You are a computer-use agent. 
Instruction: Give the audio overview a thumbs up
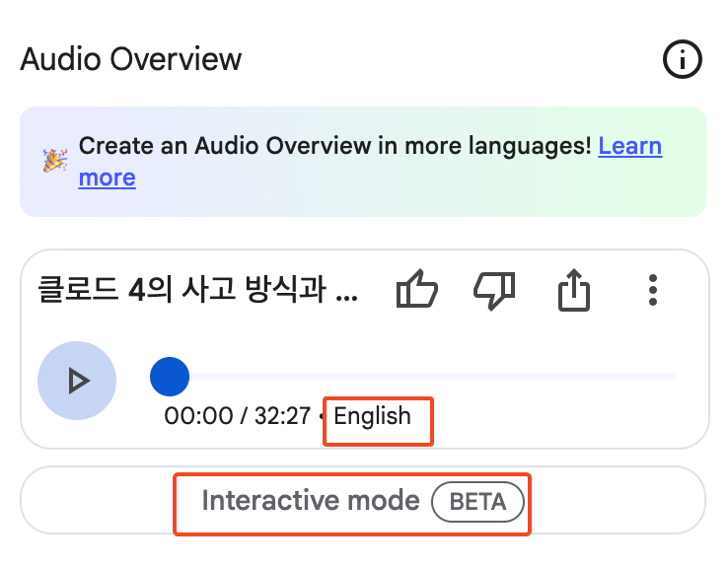(x=416, y=289)
